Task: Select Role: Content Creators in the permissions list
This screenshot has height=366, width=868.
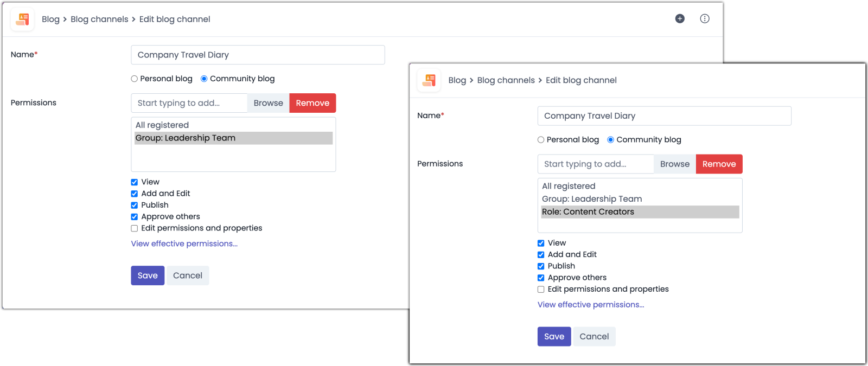Action: [588, 212]
